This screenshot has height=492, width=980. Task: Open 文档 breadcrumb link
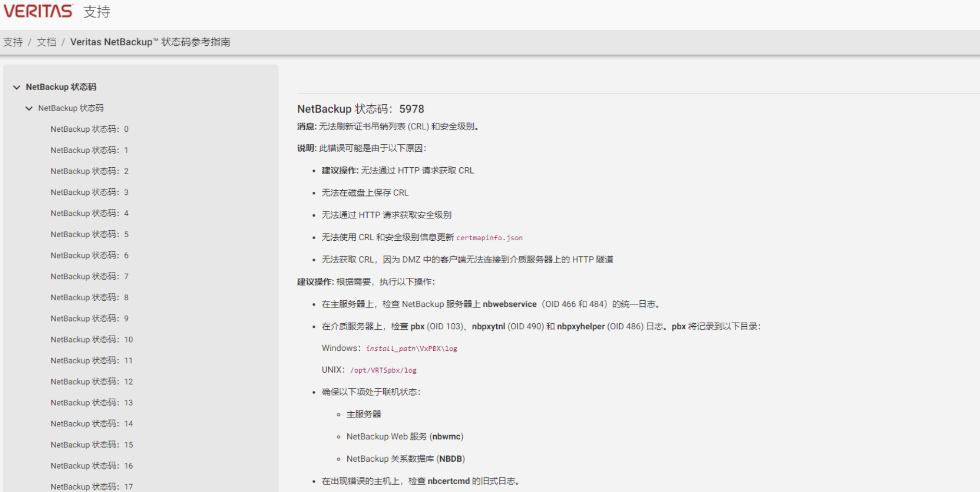pos(46,42)
